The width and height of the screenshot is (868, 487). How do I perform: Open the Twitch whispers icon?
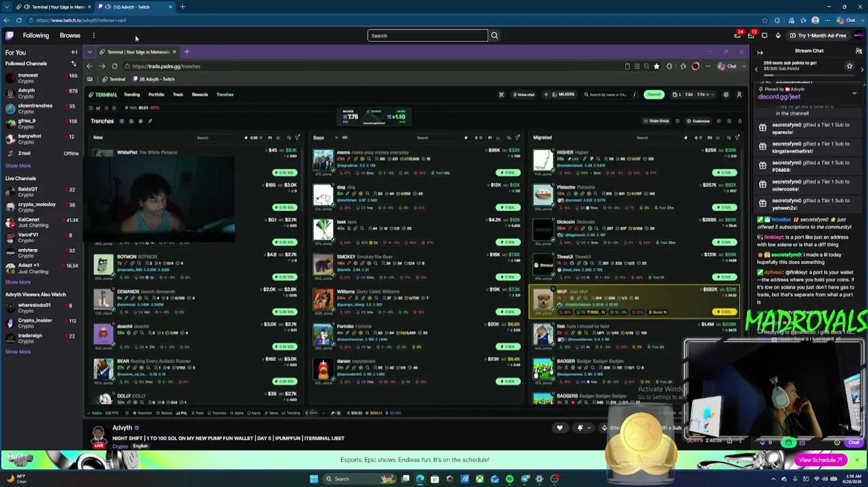click(764, 35)
